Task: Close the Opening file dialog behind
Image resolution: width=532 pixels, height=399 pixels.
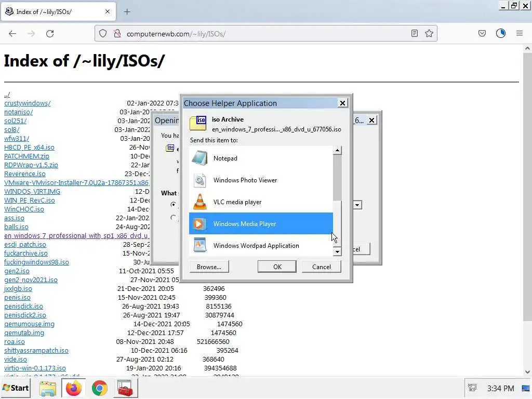Action: [x=372, y=120]
